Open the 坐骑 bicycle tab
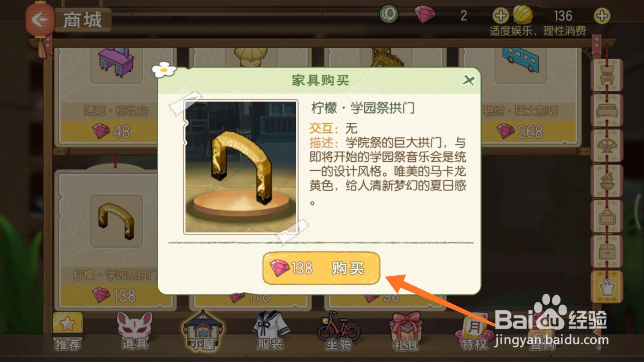 click(338, 331)
